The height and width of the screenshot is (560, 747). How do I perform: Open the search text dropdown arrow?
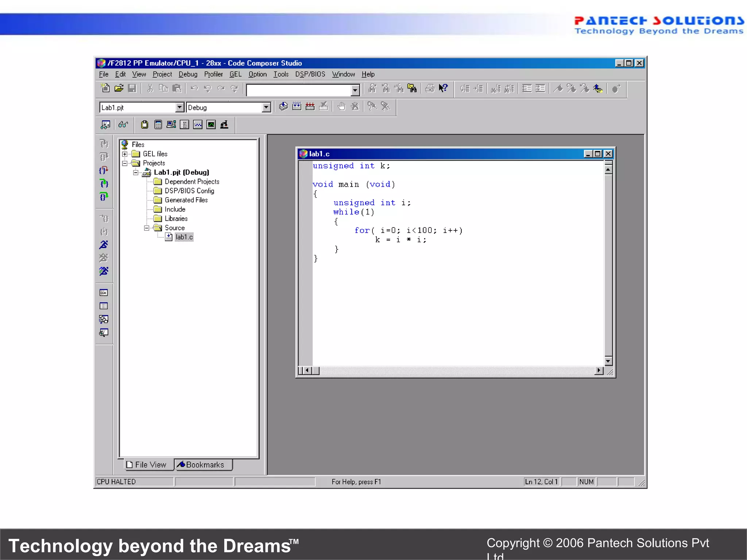(x=355, y=90)
